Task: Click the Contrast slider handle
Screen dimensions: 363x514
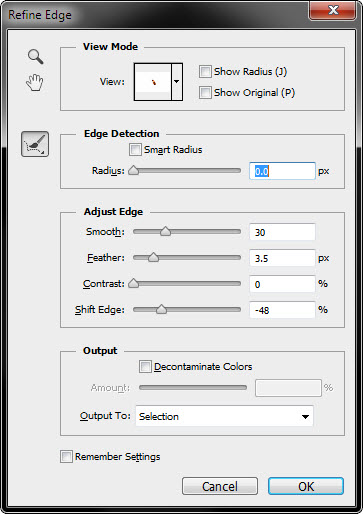Action: 134,283
